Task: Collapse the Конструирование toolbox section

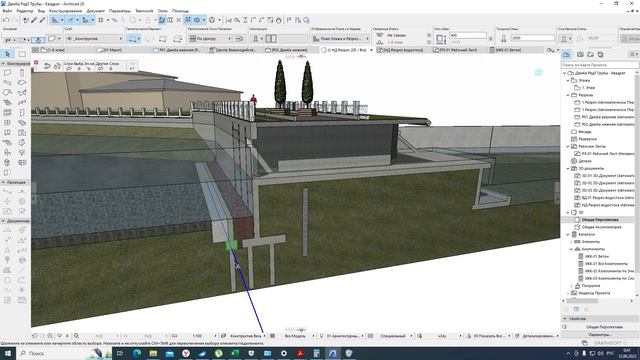Action: click(x=3, y=64)
